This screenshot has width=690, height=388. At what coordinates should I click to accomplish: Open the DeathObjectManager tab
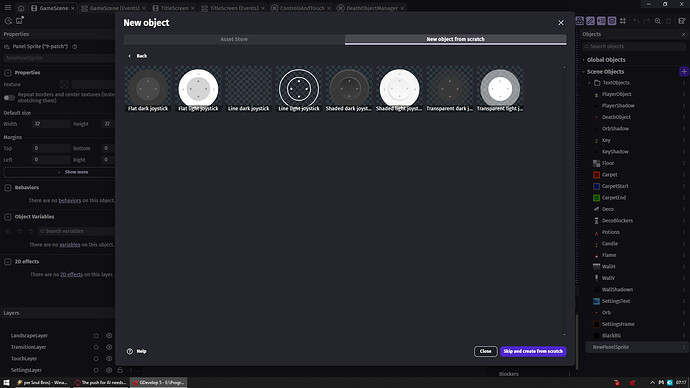point(371,8)
